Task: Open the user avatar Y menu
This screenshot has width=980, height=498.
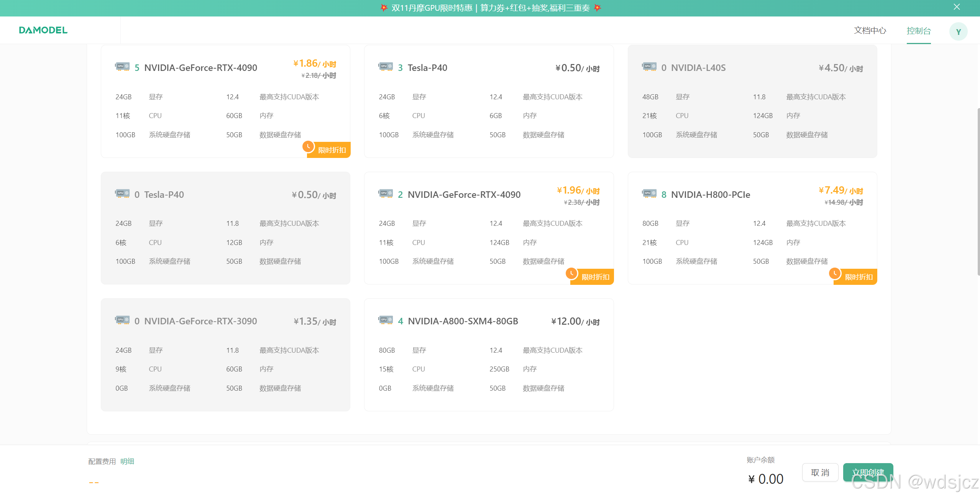Action: [x=958, y=31]
